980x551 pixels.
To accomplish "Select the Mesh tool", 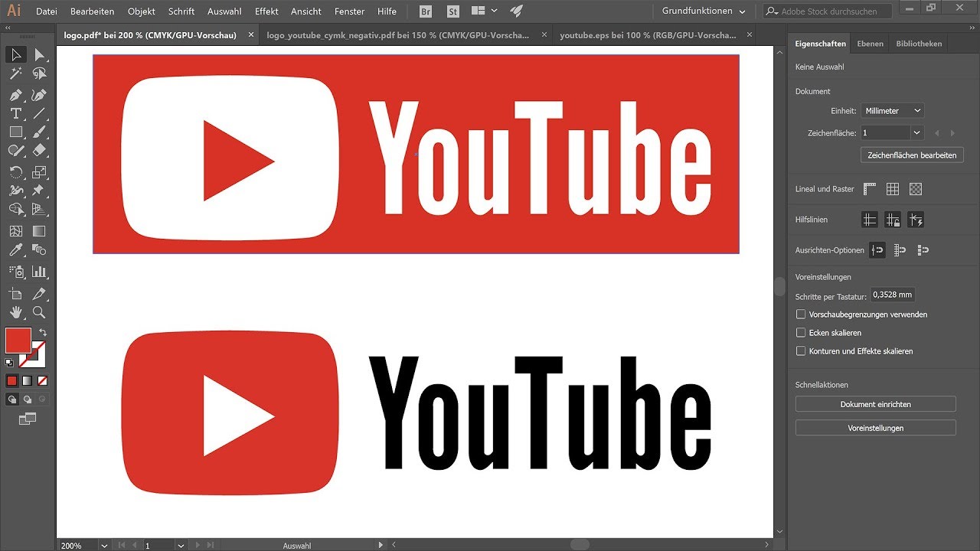I will (x=15, y=231).
